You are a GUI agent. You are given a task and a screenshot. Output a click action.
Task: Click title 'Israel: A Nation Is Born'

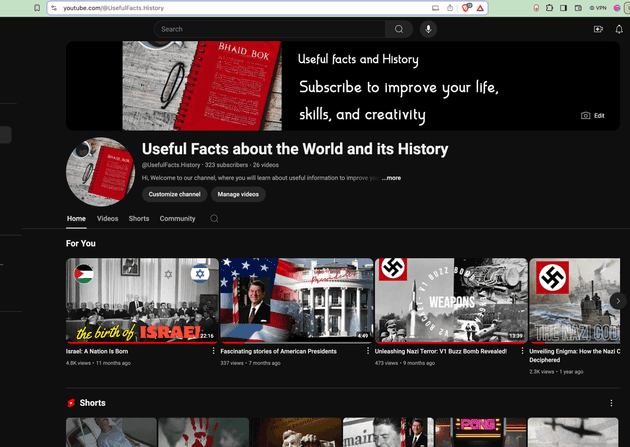[x=97, y=351]
